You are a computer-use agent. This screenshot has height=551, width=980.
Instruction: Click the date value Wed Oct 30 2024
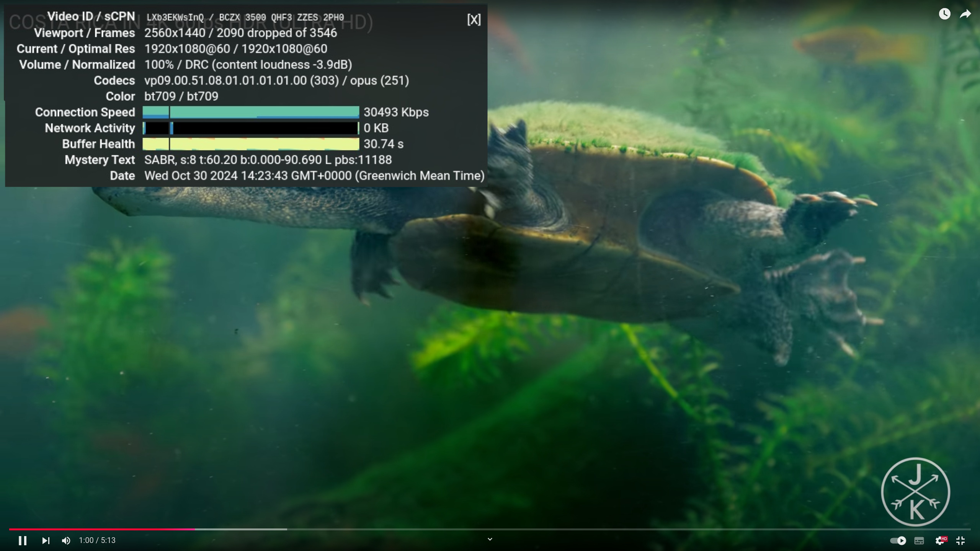coord(314,176)
